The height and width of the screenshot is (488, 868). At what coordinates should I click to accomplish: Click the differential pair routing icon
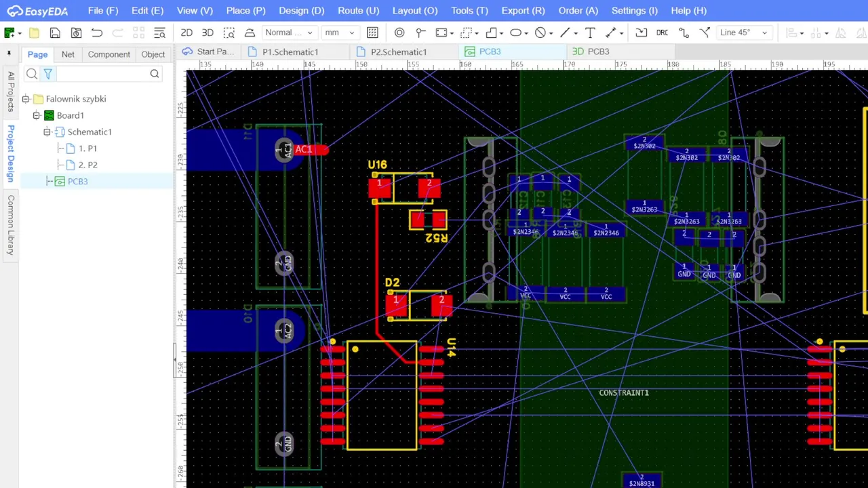pos(705,33)
